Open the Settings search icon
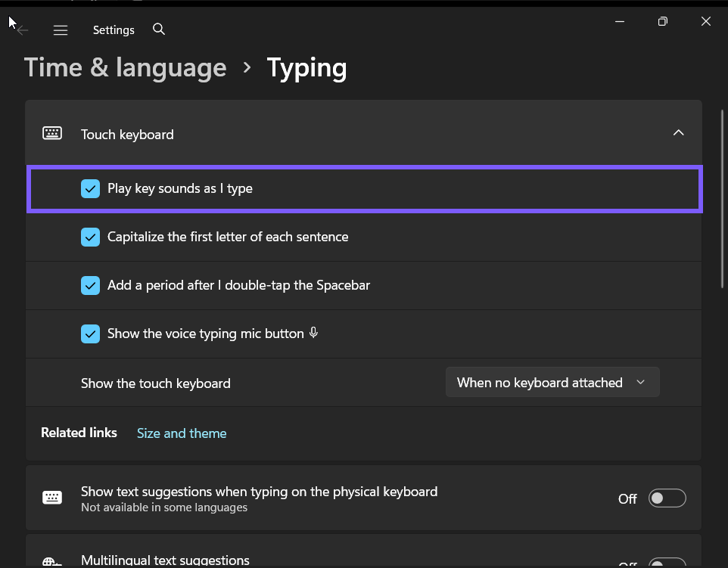 159,29
